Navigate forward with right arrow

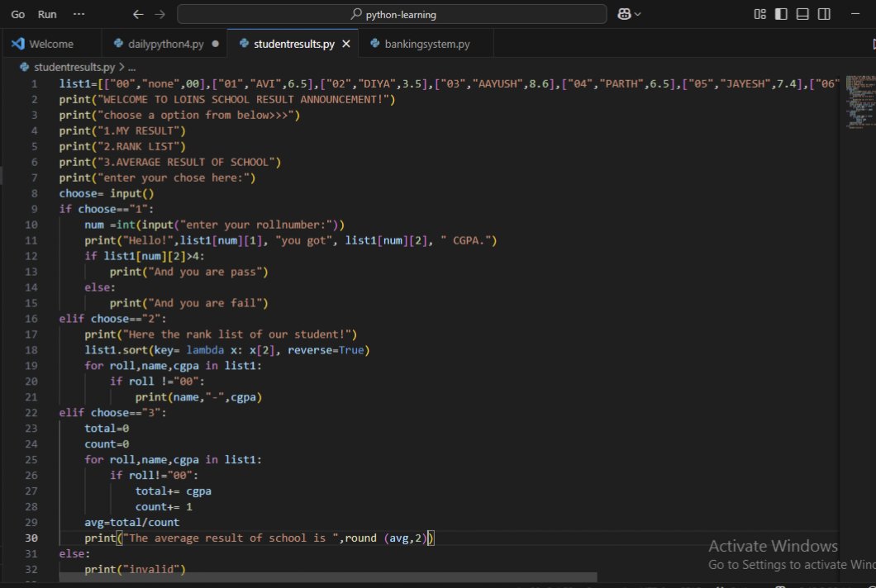click(x=160, y=15)
